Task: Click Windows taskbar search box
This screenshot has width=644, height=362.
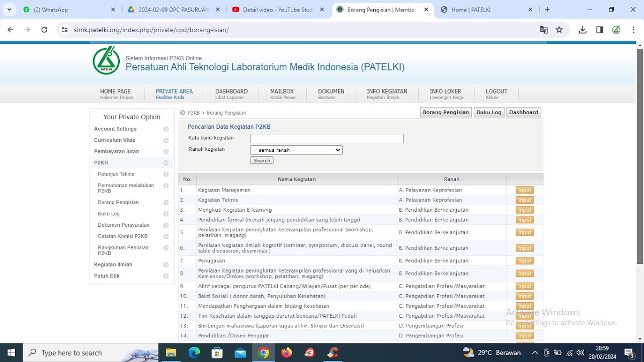Action: tap(91, 353)
